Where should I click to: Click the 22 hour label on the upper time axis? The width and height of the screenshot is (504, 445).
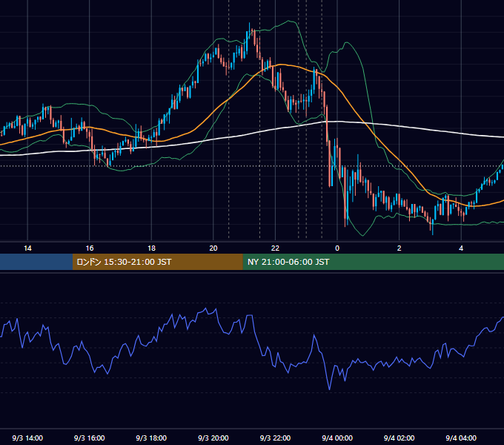(275, 248)
